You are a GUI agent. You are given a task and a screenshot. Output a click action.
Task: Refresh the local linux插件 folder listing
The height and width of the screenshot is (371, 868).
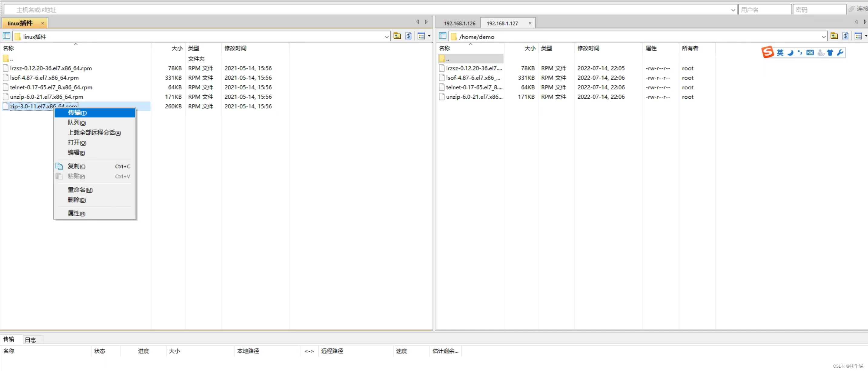point(408,36)
